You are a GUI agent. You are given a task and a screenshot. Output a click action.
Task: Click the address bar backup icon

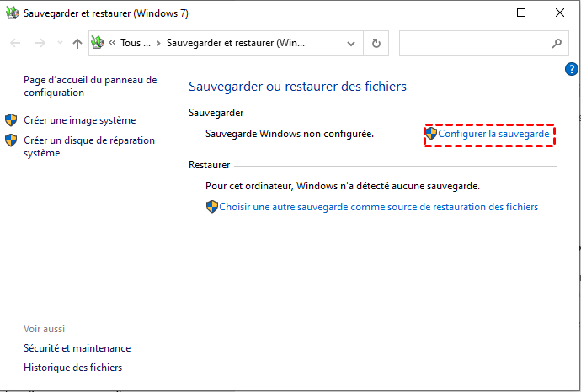pyautogui.click(x=98, y=43)
